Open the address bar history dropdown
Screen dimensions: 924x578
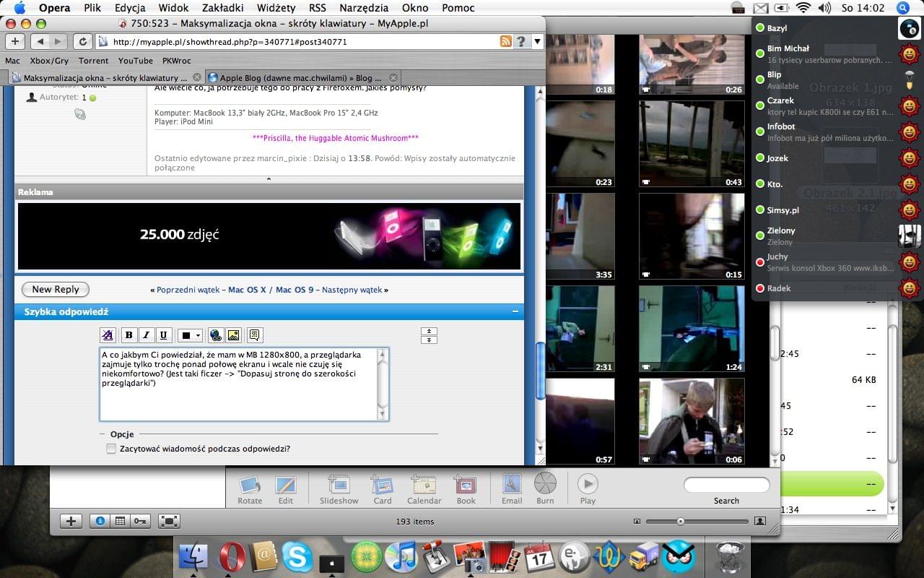click(x=537, y=41)
